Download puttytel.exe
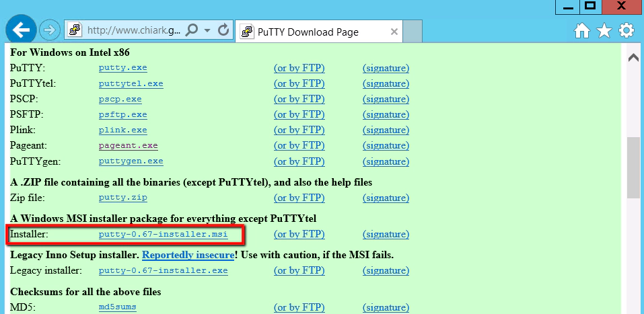Viewport: 644px width, 314px height. click(131, 83)
